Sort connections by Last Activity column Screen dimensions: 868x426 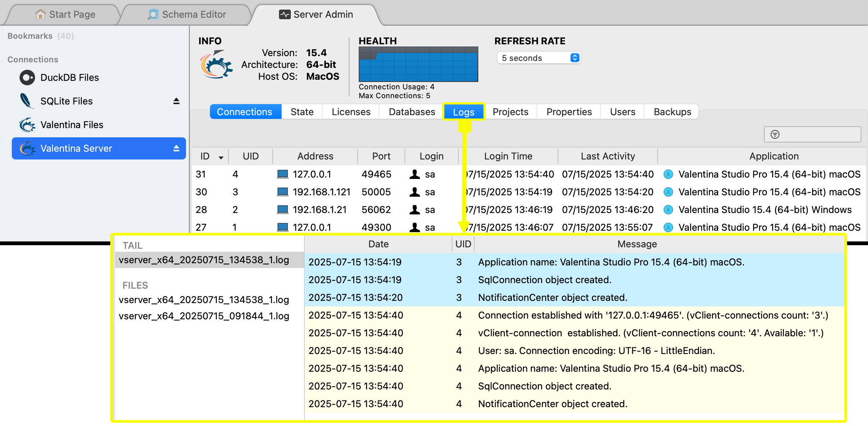click(607, 156)
